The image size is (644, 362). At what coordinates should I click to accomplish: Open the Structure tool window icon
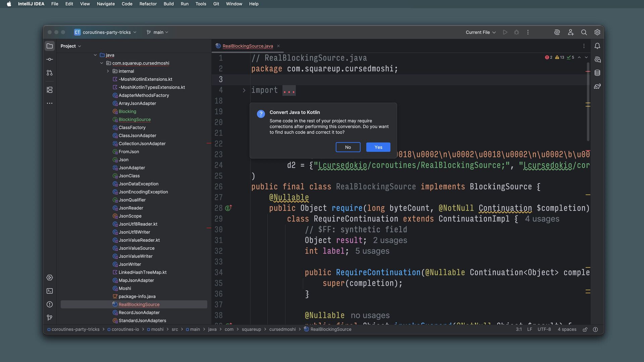(50, 90)
